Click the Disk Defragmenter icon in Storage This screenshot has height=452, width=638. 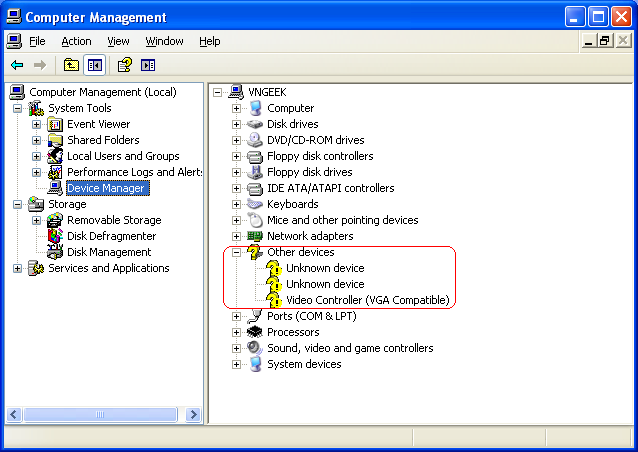click(55, 236)
